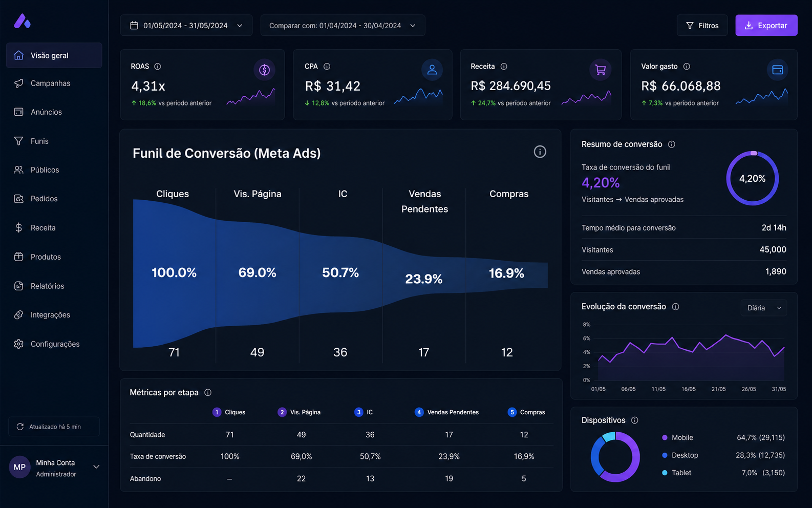This screenshot has height=508, width=812.
Task: Click the CPA info icon
Action: click(x=327, y=67)
